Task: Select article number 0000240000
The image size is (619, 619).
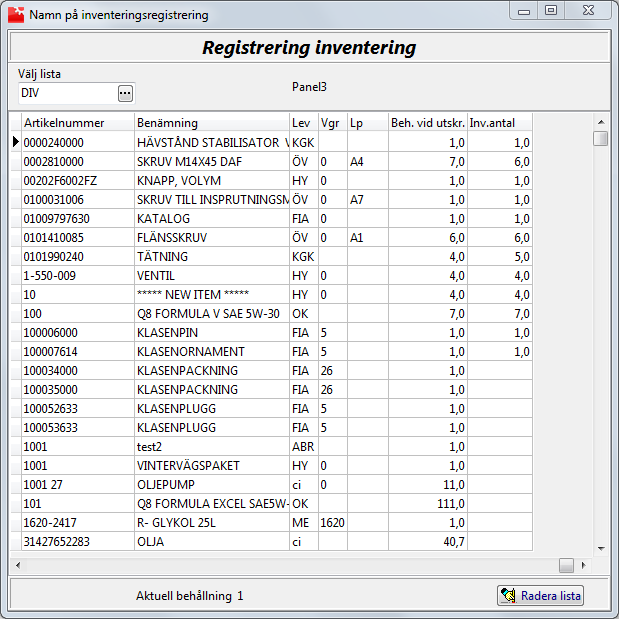Action: 78,142
